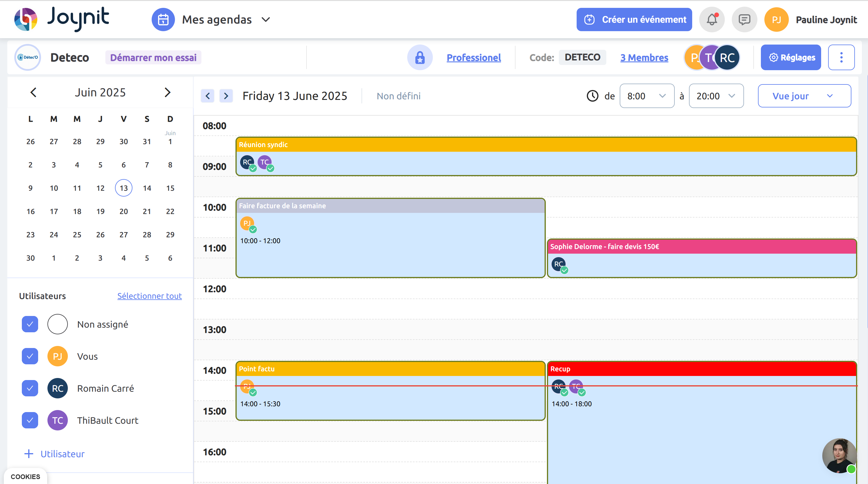
Task: Expand the Mes agendas menu
Action: (265, 20)
